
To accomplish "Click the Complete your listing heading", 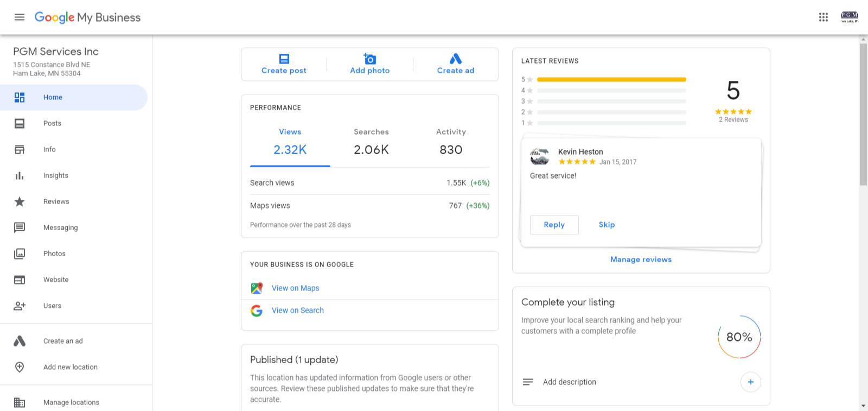I will pyautogui.click(x=568, y=302).
